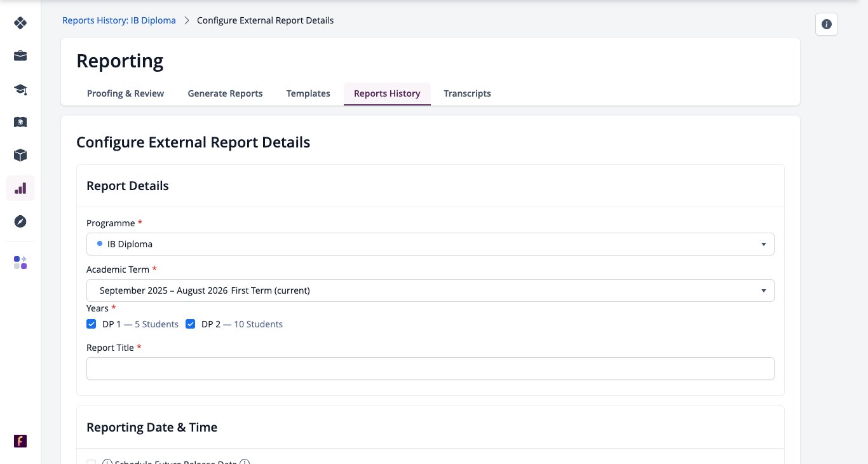Viewport: 868px width, 464px height.
Task: Open the cube icon in sidebar
Action: pos(20,155)
